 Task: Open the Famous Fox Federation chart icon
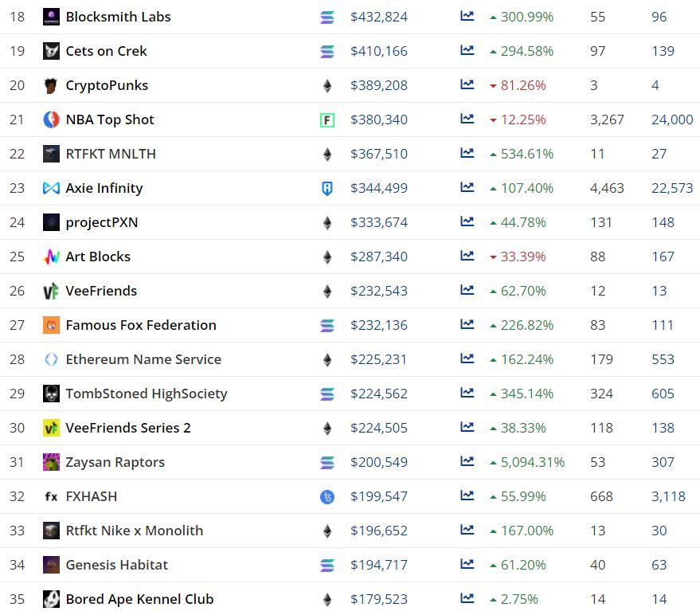pos(467,324)
